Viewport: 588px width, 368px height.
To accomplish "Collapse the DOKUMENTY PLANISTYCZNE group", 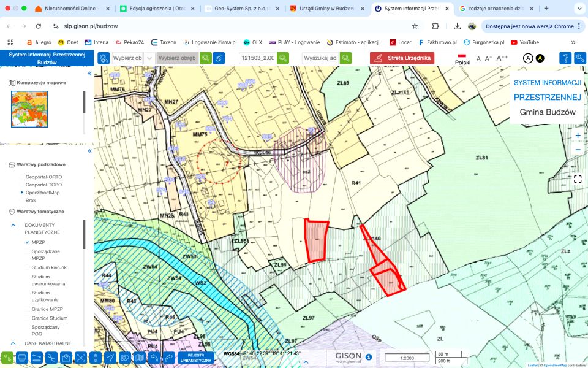I will point(12,225).
